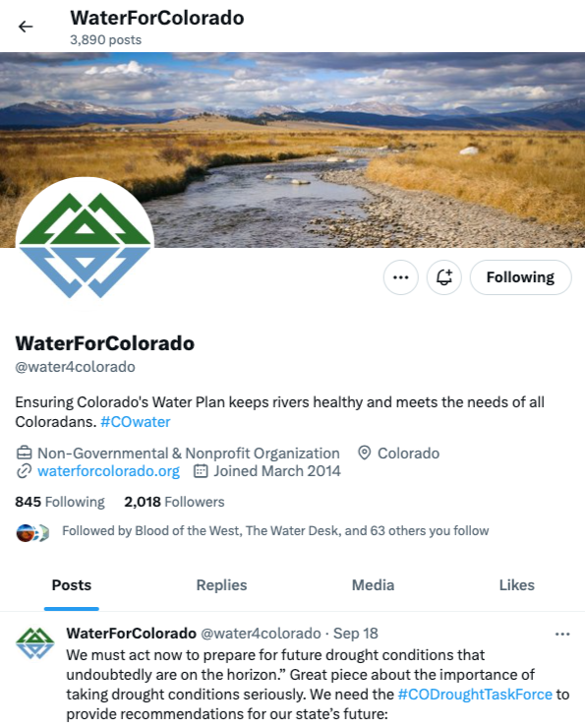Image resolution: width=585 pixels, height=728 pixels.
Task: Open the #COwater hashtag in bio
Action: click(x=136, y=422)
